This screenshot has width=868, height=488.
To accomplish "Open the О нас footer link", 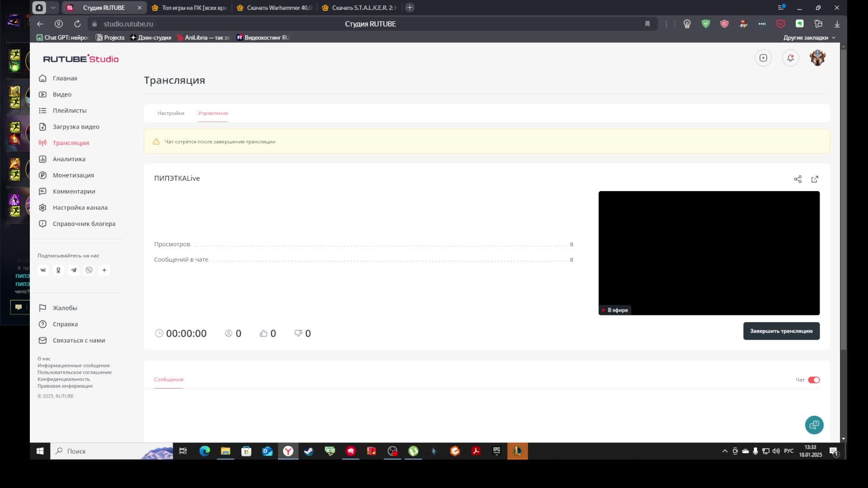I will coord(44,359).
